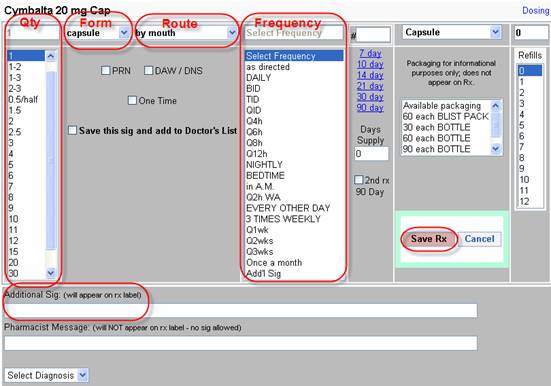This screenshot has height=386, width=551.
Task: Tick the One Time checkbox
Action: (x=132, y=100)
